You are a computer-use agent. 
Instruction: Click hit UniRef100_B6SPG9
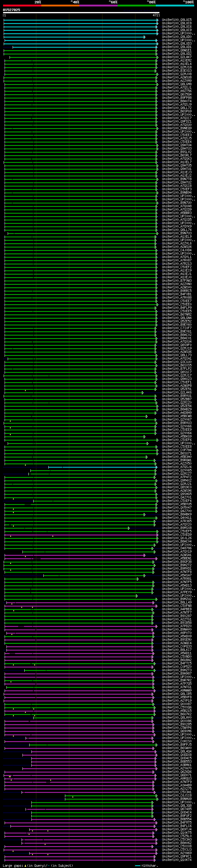pyautogui.click(x=177, y=111)
